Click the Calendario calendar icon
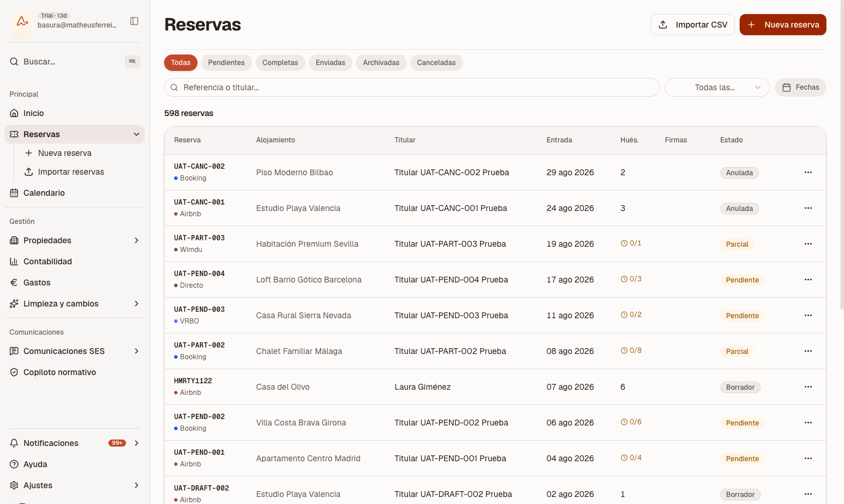Image resolution: width=844 pixels, height=504 pixels. (14, 193)
